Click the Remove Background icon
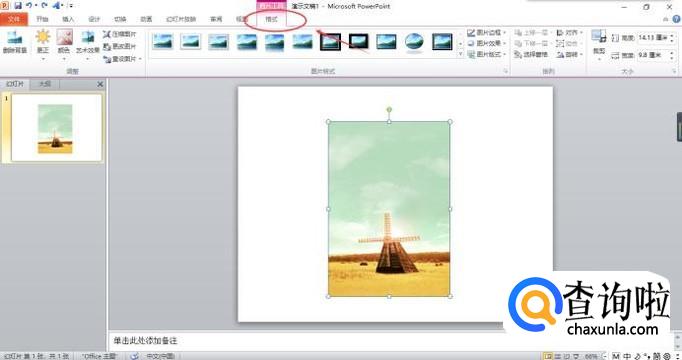This screenshot has width=682, height=360. point(14,39)
